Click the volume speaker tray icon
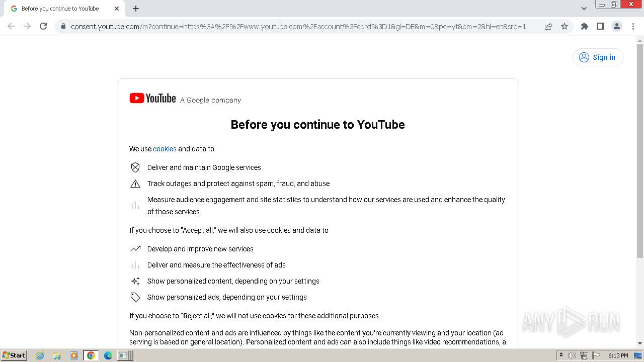This screenshot has height=362, width=644. click(x=572, y=355)
